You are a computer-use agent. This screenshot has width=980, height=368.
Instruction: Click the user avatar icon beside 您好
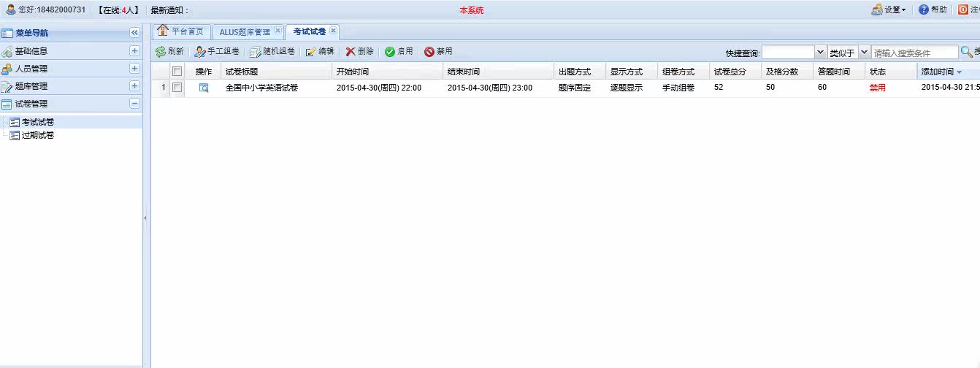point(10,9)
